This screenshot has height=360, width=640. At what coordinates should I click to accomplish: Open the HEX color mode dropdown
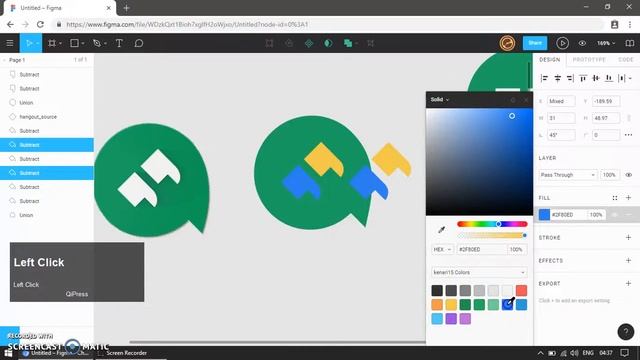[442, 249]
